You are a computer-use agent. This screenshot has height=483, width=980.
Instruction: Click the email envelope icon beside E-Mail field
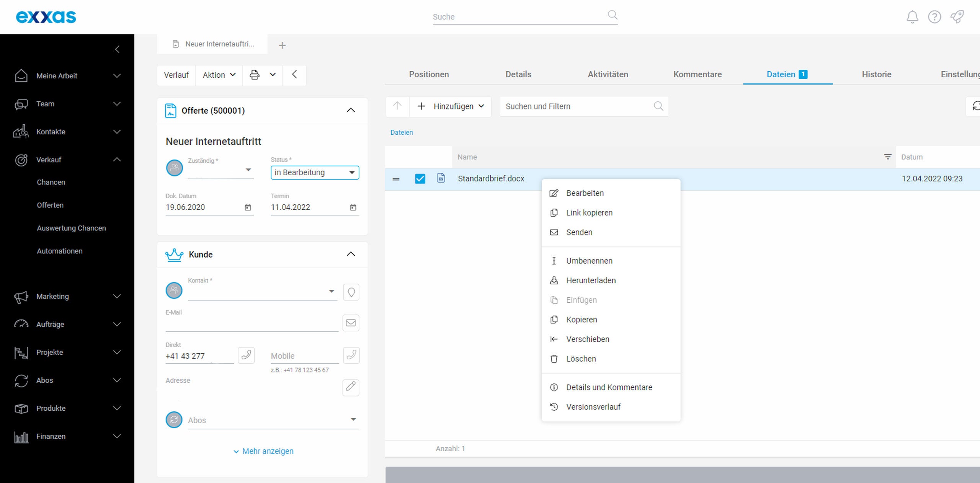click(351, 323)
